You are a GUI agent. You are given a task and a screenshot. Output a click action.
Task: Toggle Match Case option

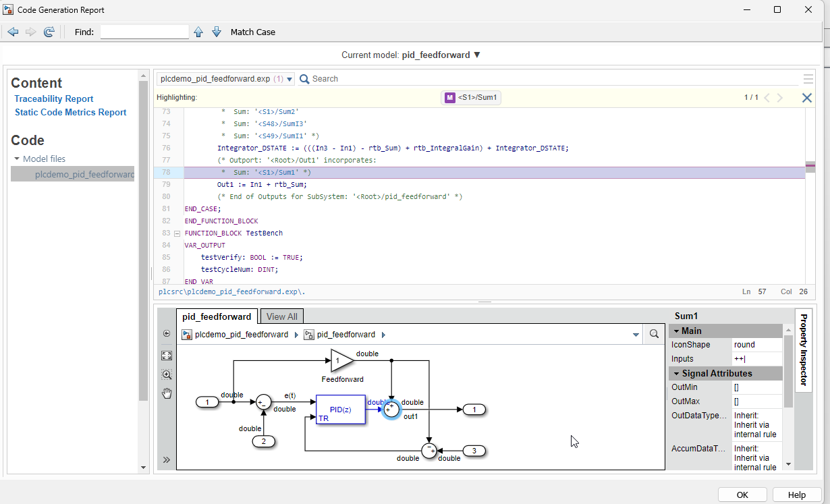tap(252, 32)
